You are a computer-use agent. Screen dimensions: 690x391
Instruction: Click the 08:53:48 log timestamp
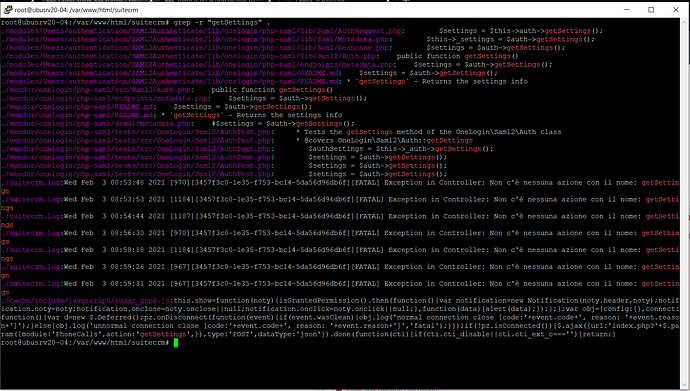[x=127, y=183]
